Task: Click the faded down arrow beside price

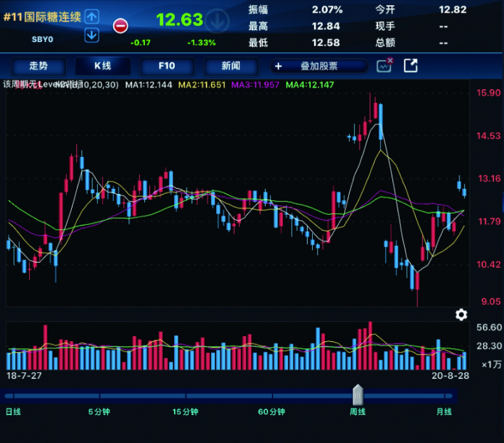Action: (217, 20)
